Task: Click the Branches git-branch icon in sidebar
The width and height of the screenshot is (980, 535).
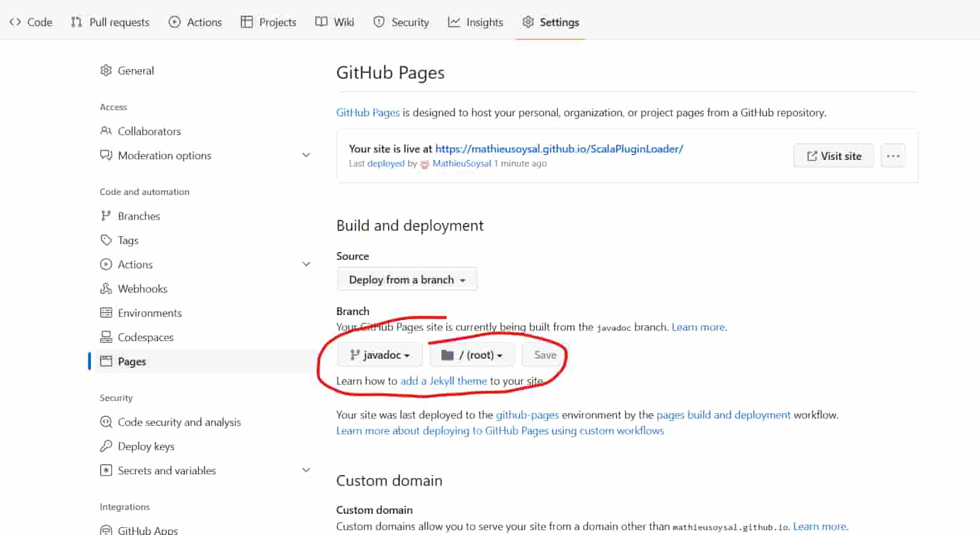Action: point(106,216)
